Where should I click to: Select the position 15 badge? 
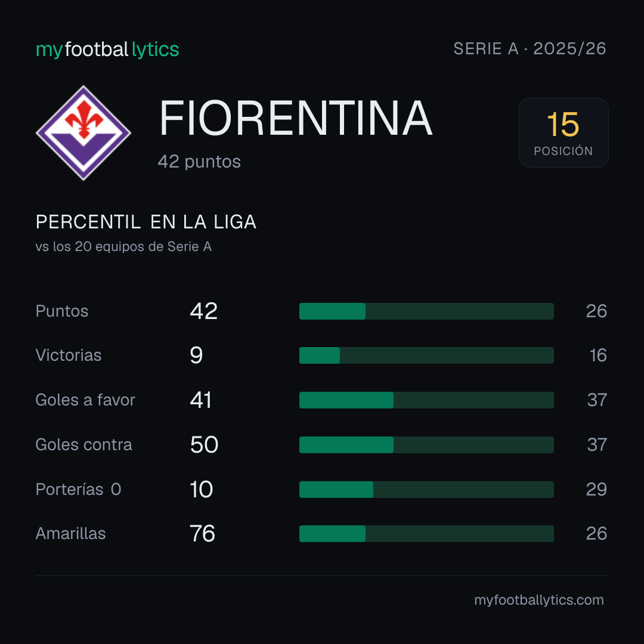[563, 132]
